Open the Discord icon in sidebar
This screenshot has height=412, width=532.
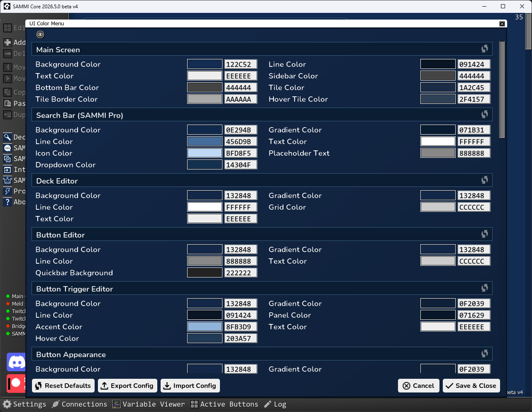coord(16,362)
